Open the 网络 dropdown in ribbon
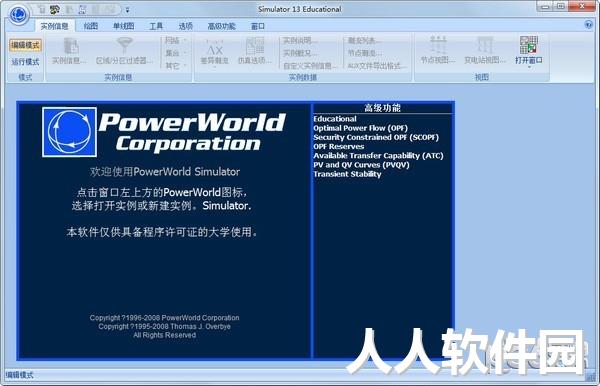600x386 pixels. pos(174,40)
